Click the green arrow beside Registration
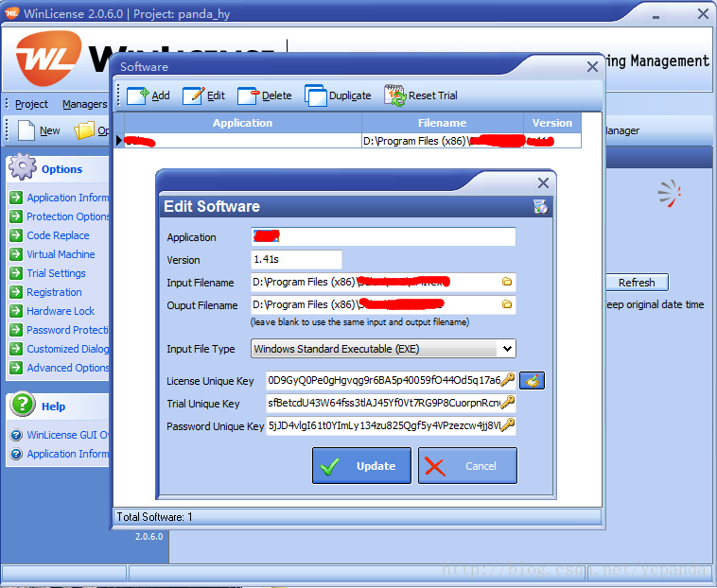This screenshot has height=588, width=717. tap(16, 292)
